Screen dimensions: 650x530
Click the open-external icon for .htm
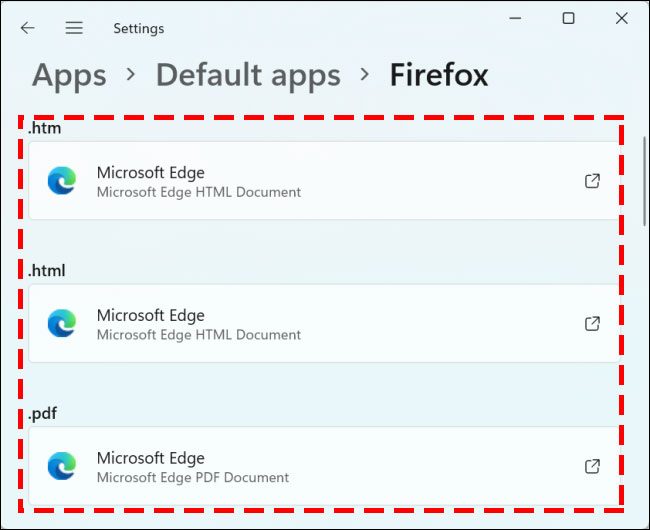[x=592, y=181]
